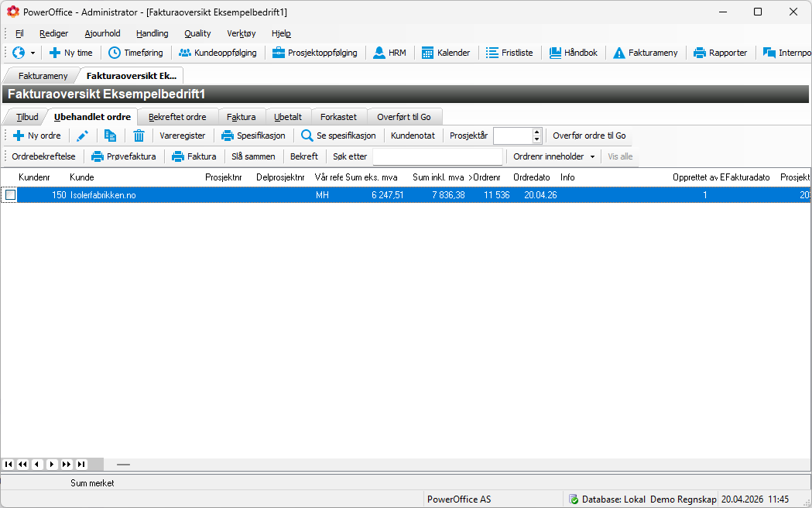Click Se spesifikasjon magnifier button

point(338,136)
